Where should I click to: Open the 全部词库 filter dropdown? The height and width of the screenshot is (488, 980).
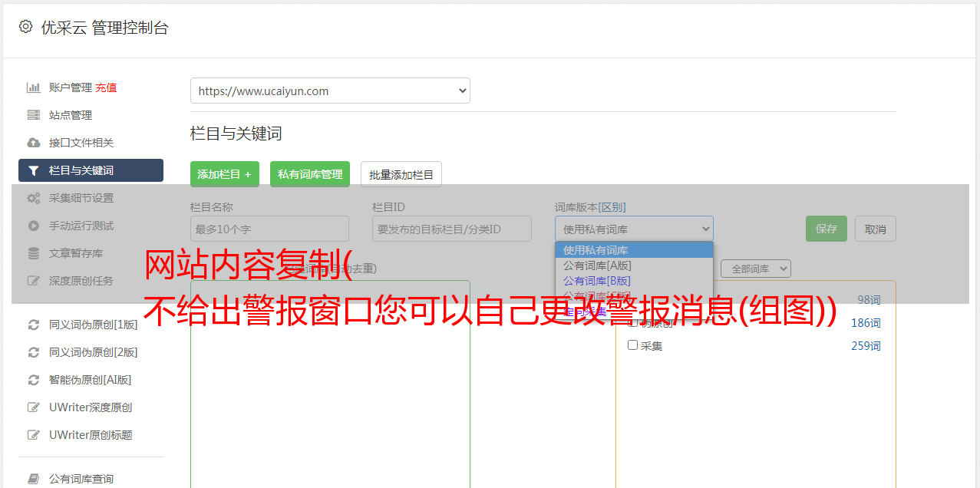756,269
